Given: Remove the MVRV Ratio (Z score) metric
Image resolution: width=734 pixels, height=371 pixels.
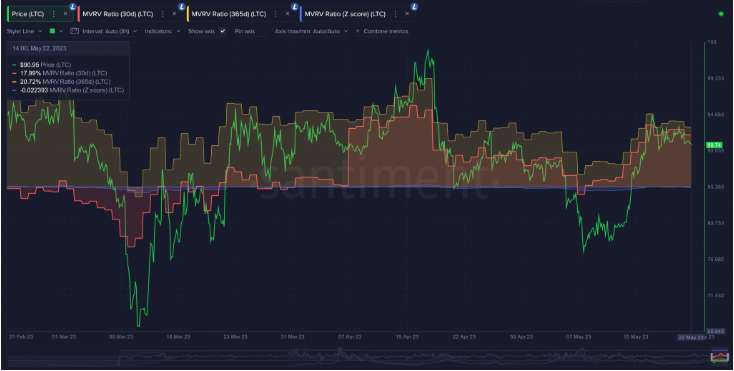Looking at the screenshot, I should tap(407, 14).
